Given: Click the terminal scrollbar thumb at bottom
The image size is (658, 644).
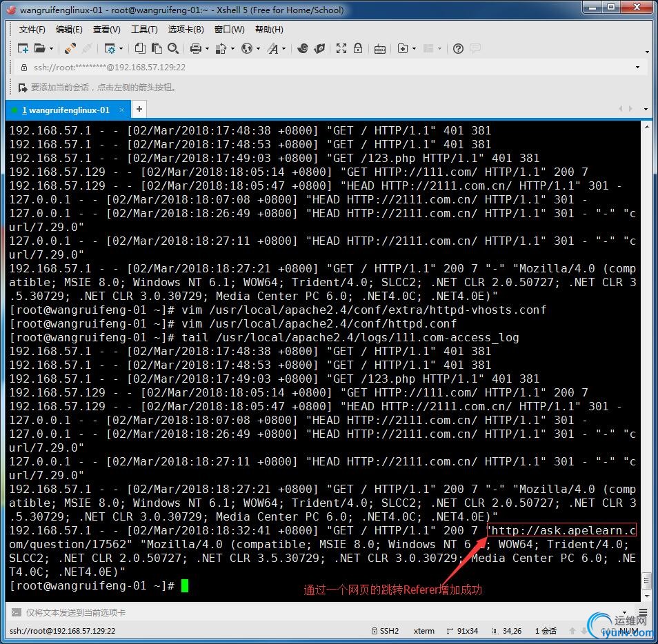Looking at the screenshot, I should [x=647, y=581].
